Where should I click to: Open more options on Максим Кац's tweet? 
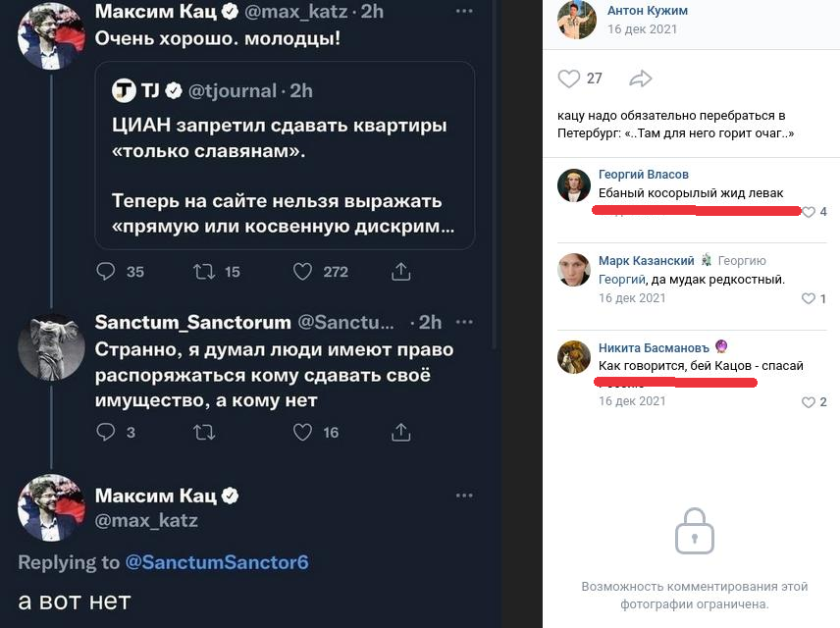point(464,12)
